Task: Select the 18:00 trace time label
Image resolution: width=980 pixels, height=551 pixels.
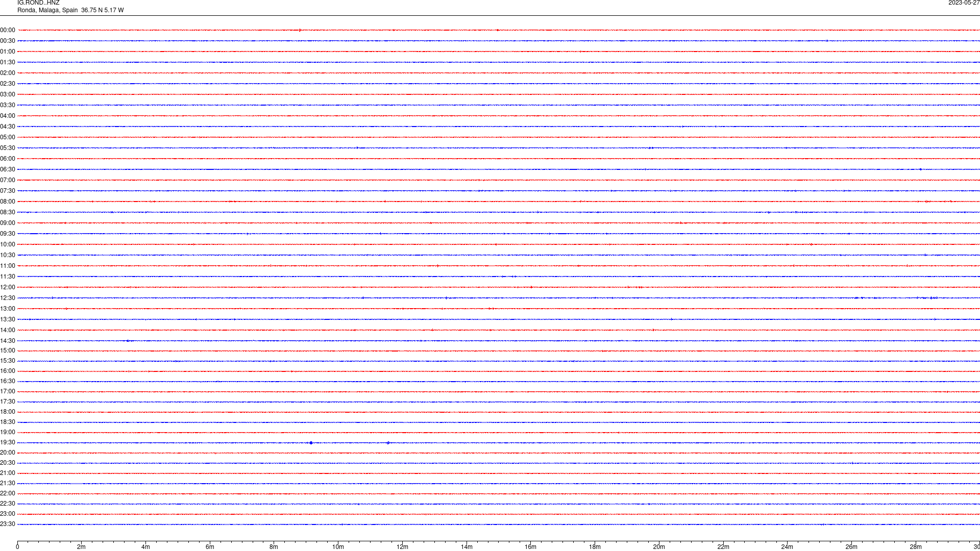Action: [8, 412]
